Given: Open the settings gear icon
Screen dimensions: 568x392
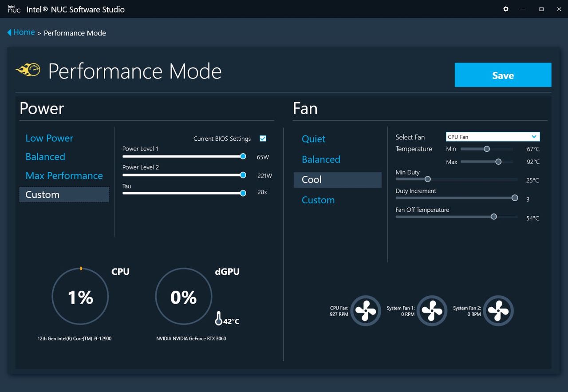Looking at the screenshot, I should (506, 9).
